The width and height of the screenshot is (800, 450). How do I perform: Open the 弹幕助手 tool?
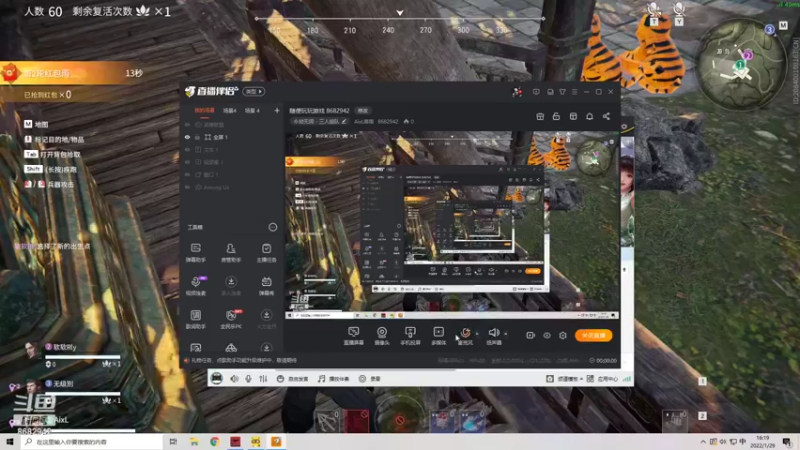click(195, 253)
